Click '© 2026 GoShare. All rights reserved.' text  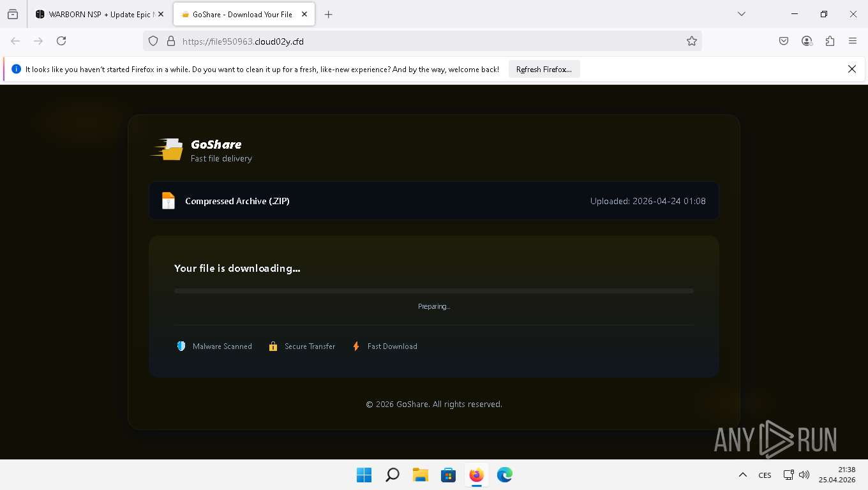click(434, 404)
